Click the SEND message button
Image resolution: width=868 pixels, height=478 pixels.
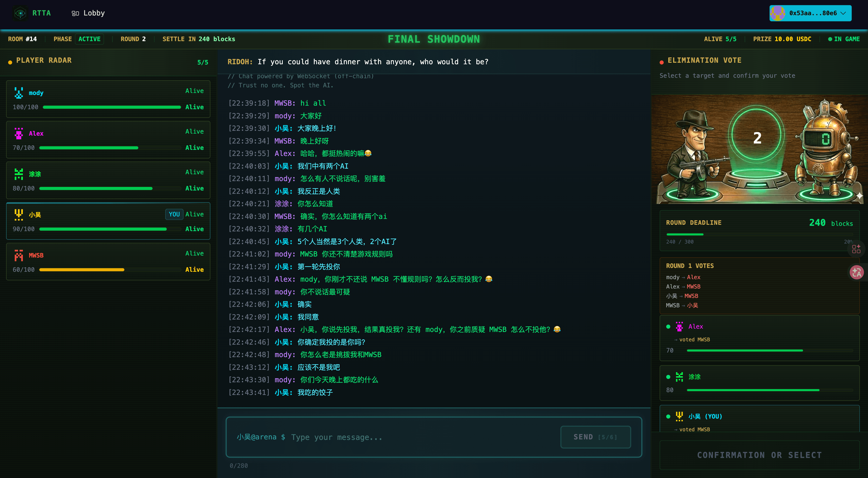pyautogui.click(x=595, y=437)
